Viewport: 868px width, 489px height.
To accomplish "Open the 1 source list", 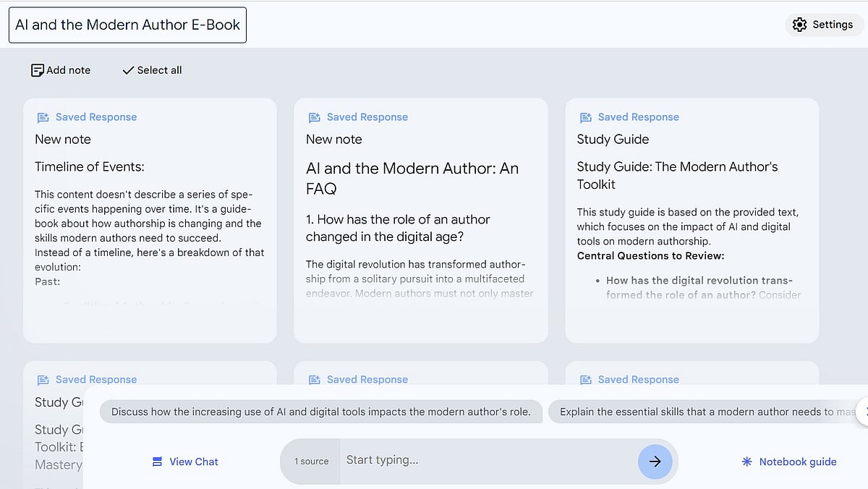I will coord(310,461).
